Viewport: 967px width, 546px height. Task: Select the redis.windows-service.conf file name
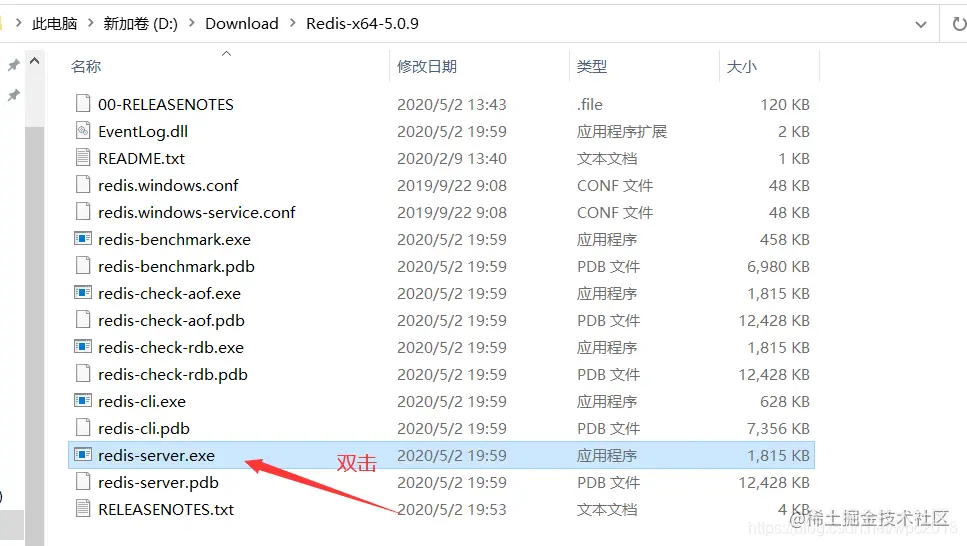(x=197, y=212)
